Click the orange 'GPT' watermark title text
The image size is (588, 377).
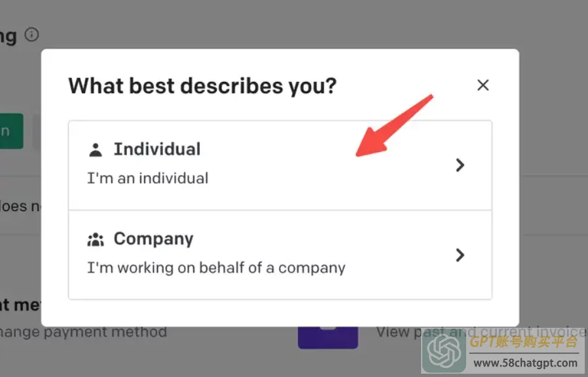524,342
